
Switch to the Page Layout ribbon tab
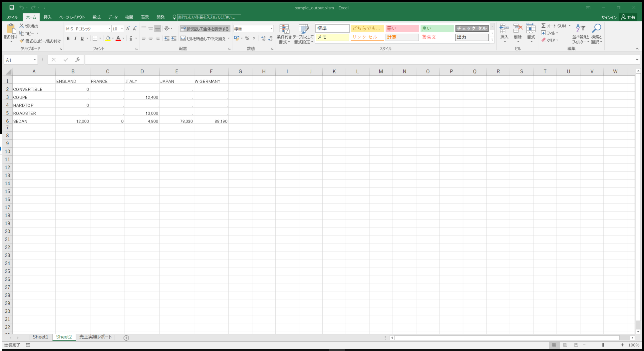click(x=72, y=17)
